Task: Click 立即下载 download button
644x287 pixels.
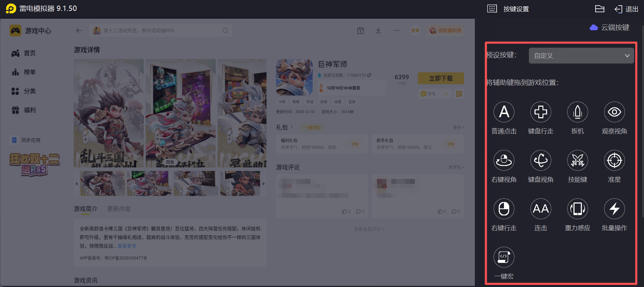Action: point(441,78)
